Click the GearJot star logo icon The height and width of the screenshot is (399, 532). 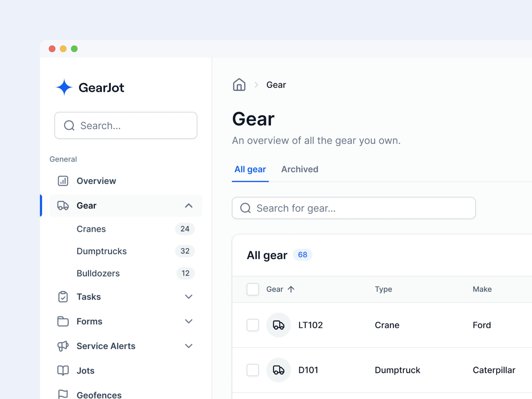[x=64, y=87]
